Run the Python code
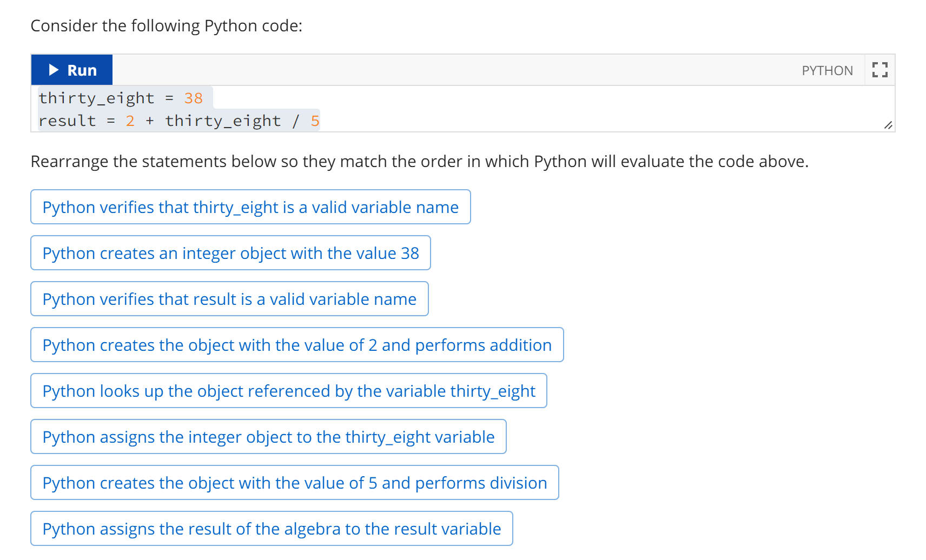926x560 pixels. (x=72, y=70)
